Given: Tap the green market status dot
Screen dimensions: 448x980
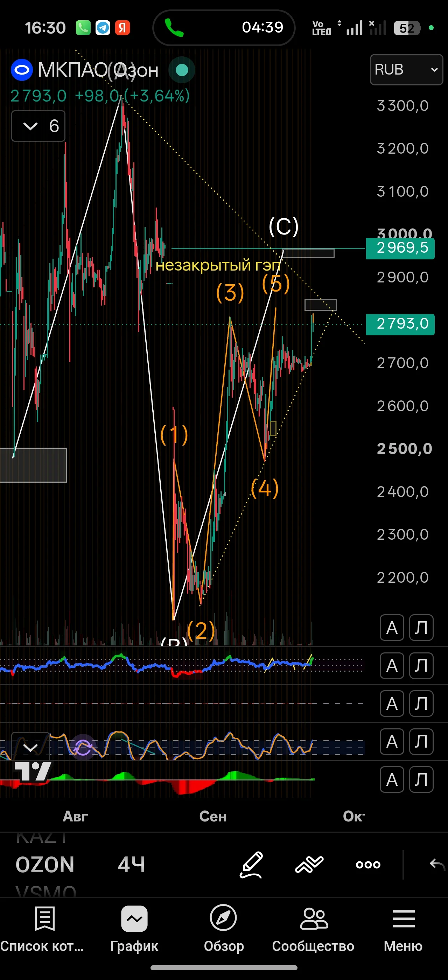Looking at the screenshot, I should [182, 70].
